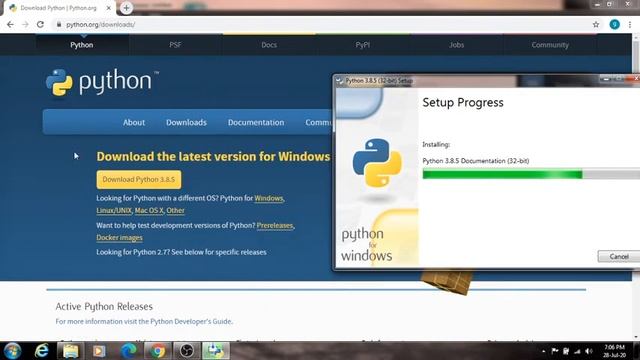
Task: Bookmark this page with the star icon
Action: 596,24
